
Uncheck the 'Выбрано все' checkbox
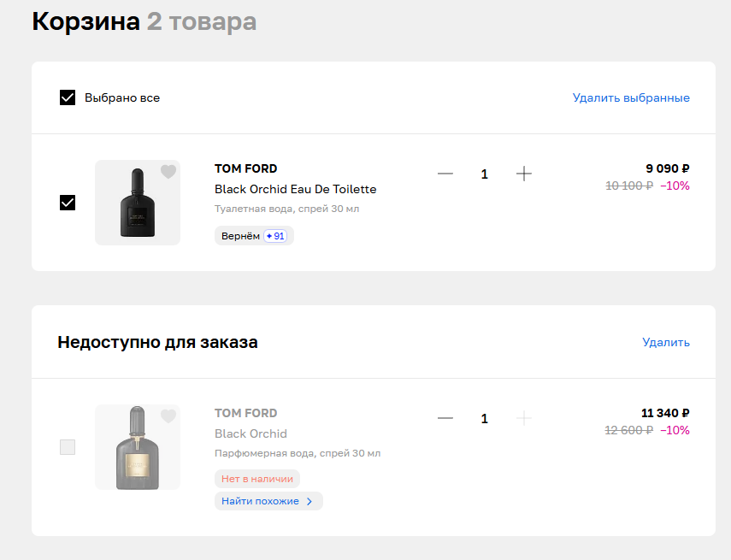(x=68, y=97)
